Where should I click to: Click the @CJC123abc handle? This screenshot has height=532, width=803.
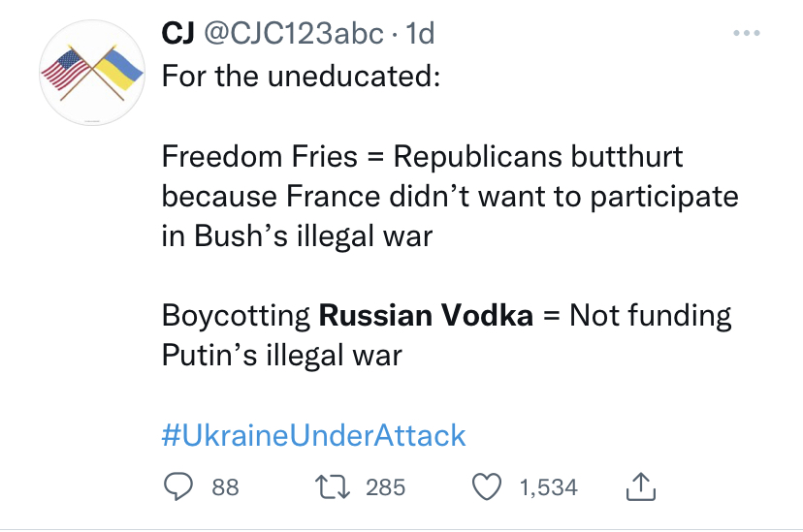pyautogui.click(x=289, y=34)
